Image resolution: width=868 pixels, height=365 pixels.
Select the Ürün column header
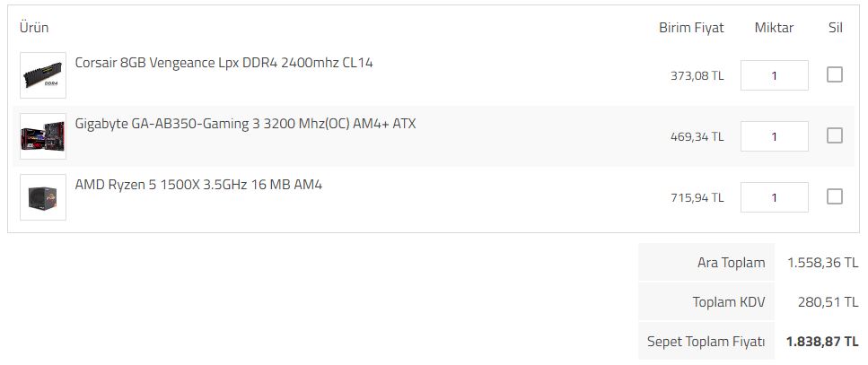pyautogui.click(x=34, y=27)
